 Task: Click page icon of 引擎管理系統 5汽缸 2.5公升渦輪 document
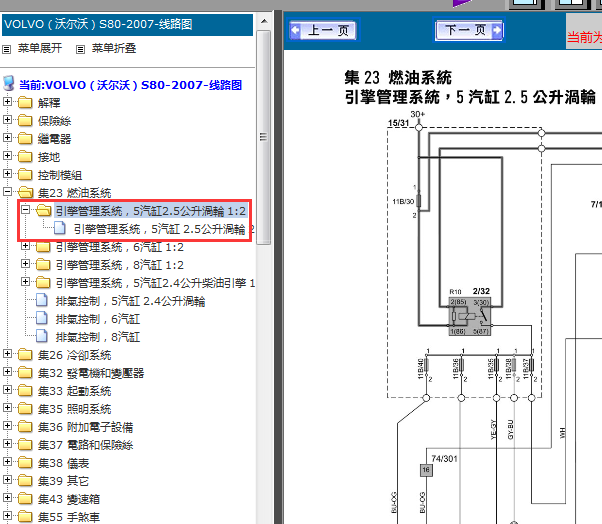[60, 228]
